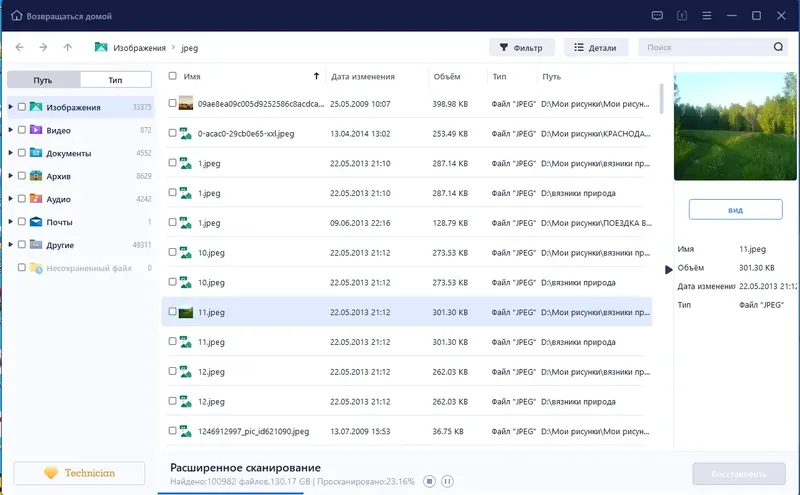Collapse the preview panel arrow
This screenshot has height=495, width=800.
pos(668,269)
